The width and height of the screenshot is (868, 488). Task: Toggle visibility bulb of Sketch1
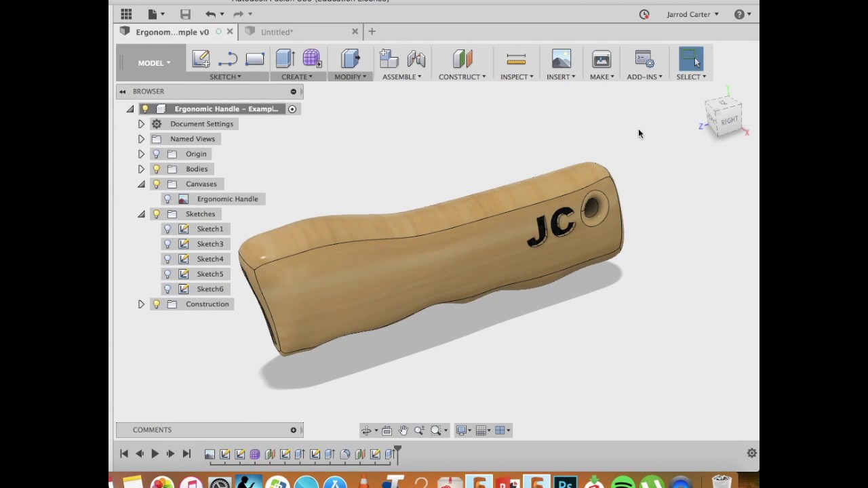coord(167,229)
